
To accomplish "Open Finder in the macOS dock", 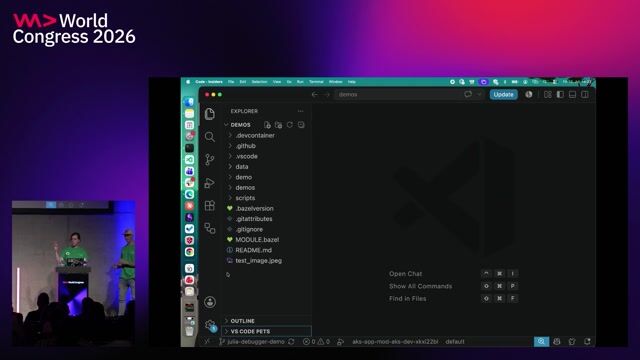I will [189, 102].
